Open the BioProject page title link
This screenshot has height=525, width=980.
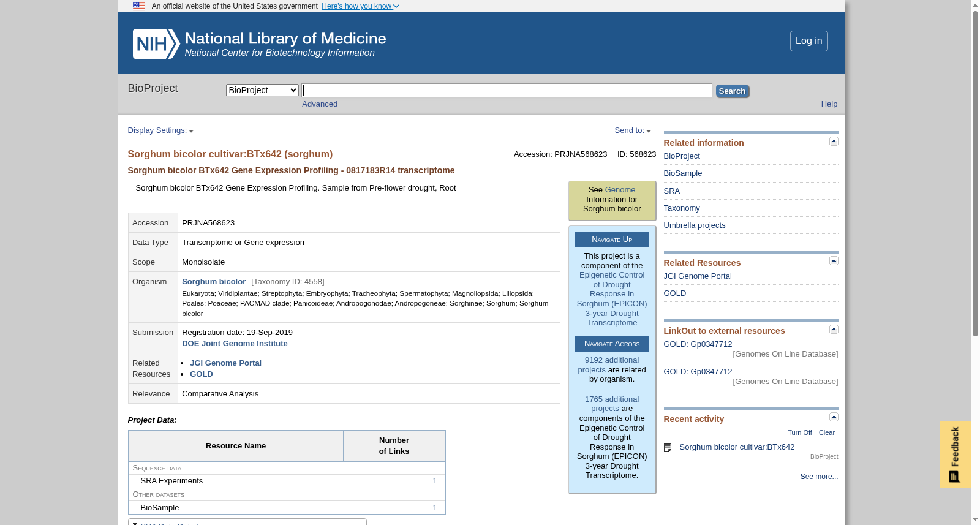coord(153,88)
